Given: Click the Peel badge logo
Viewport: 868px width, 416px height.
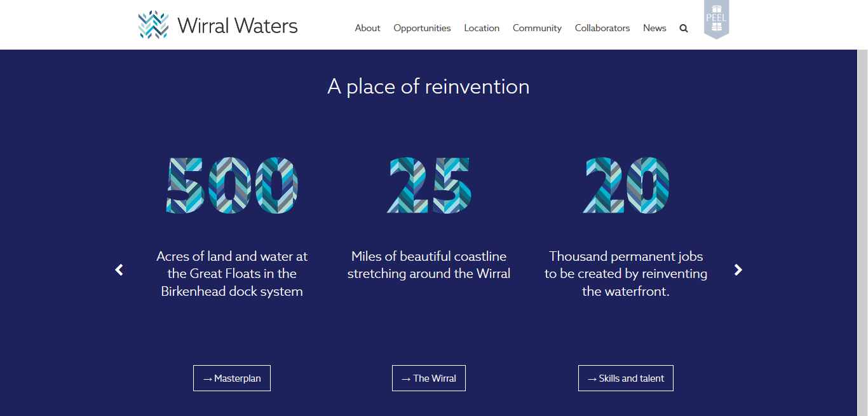Looking at the screenshot, I should [716, 19].
